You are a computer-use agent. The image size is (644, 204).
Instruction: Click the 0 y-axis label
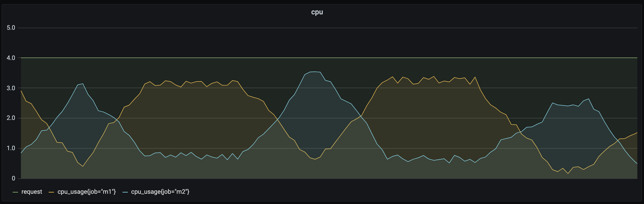coord(13,178)
